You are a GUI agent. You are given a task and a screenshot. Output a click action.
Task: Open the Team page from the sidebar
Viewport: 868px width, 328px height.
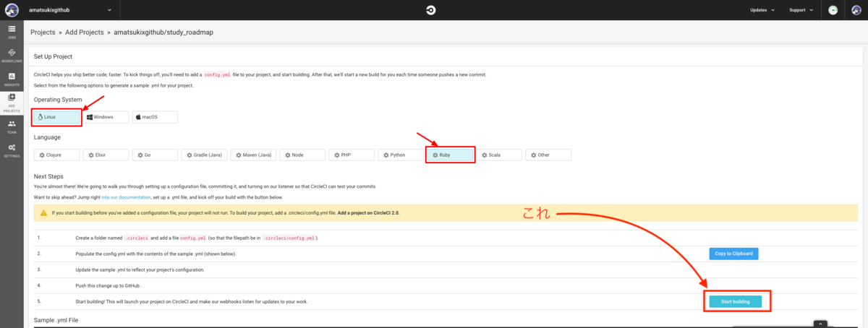pos(12,127)
